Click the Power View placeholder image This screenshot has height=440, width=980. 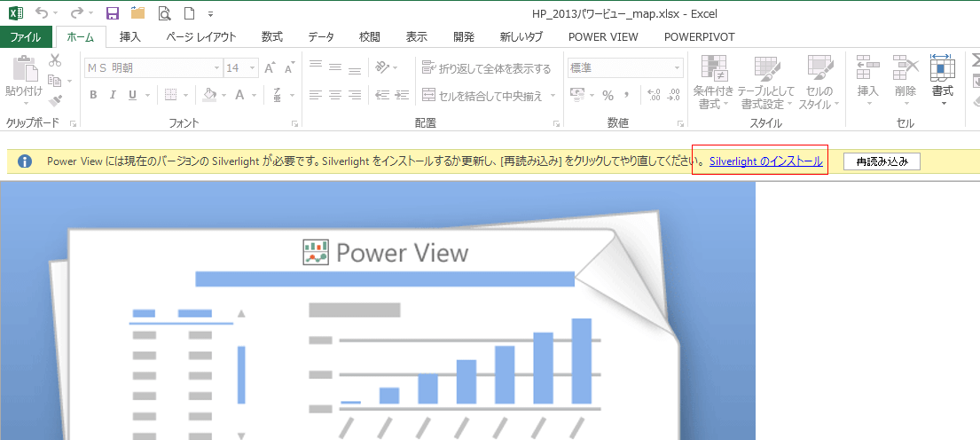pos(378,310)
